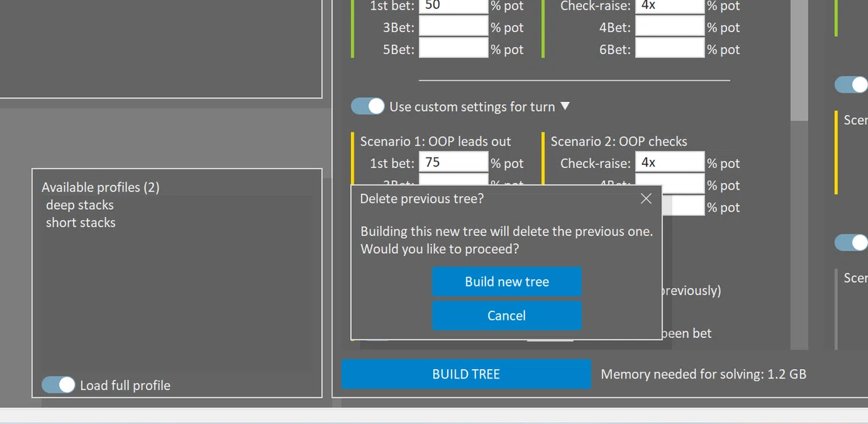Click 'Memory needed for solving: 1.2 GB' text
The height and width of the screenshot is (424, 868).
704,374
